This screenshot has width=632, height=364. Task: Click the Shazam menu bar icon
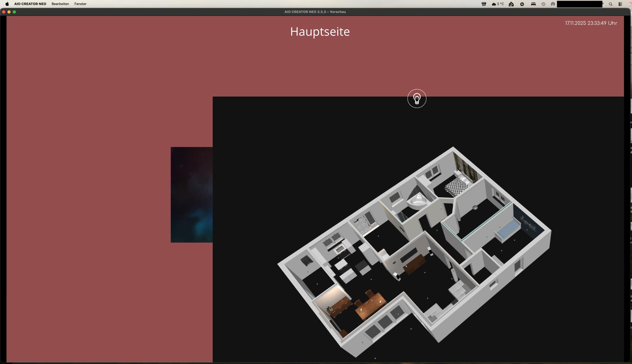(x=522, y=4)
